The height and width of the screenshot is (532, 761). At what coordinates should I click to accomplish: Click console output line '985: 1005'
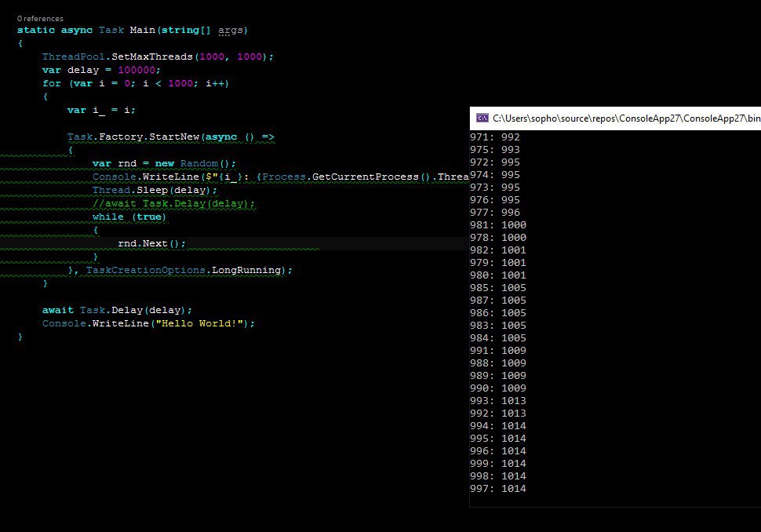coord(498,288)
